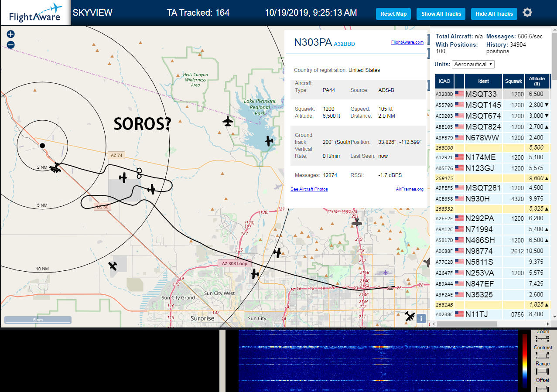
Task: Open the FlightAware.com link
Action: click(407, 42)
